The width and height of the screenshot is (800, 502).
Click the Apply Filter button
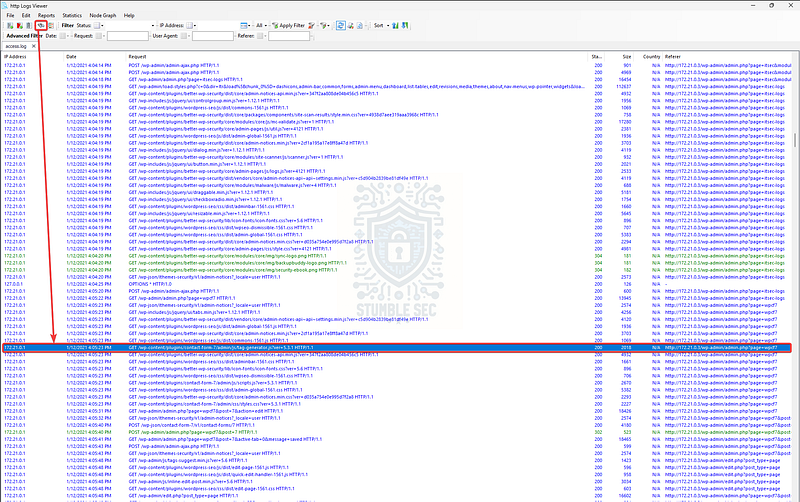[x=288, y=26]
